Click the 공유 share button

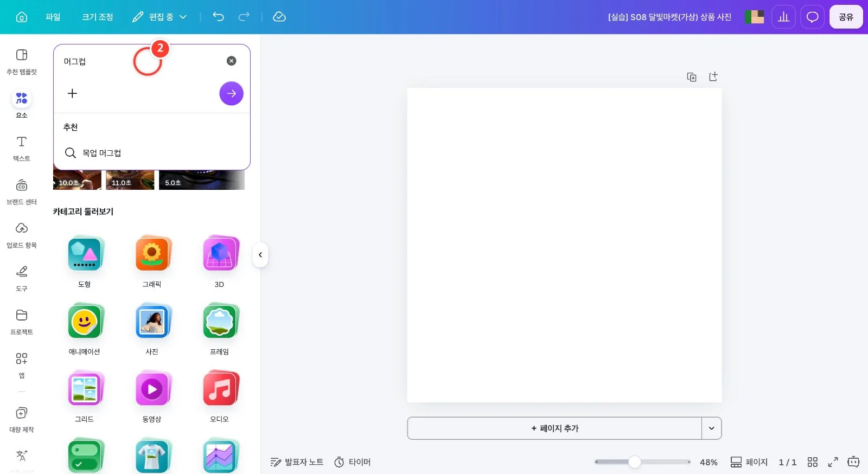[x=846, y=17]
